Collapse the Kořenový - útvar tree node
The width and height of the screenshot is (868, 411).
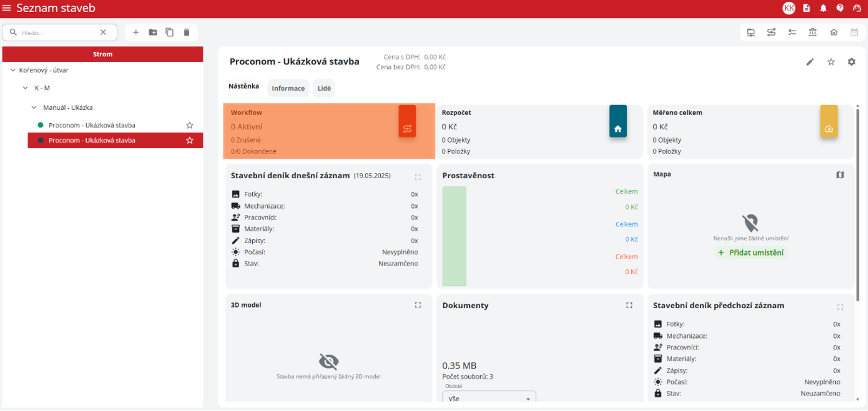[13, 70]
